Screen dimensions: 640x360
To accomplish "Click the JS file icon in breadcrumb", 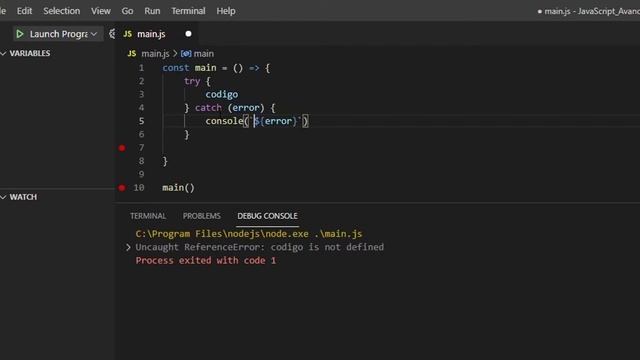I will 131,53.
